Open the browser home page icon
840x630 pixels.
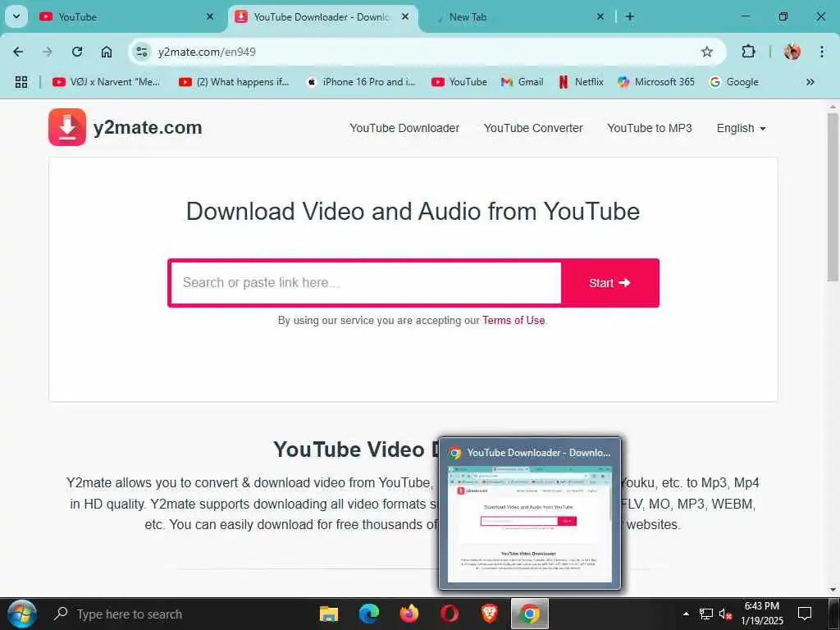[107, 52]
